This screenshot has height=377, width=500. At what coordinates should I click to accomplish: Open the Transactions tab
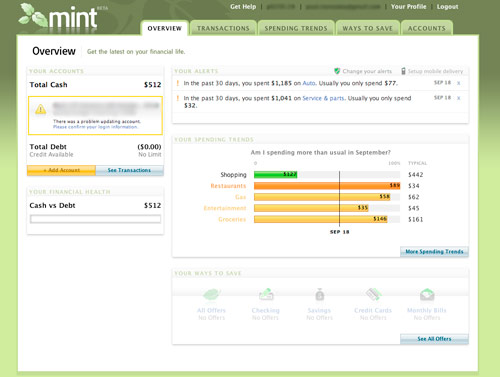pos(223,28)
